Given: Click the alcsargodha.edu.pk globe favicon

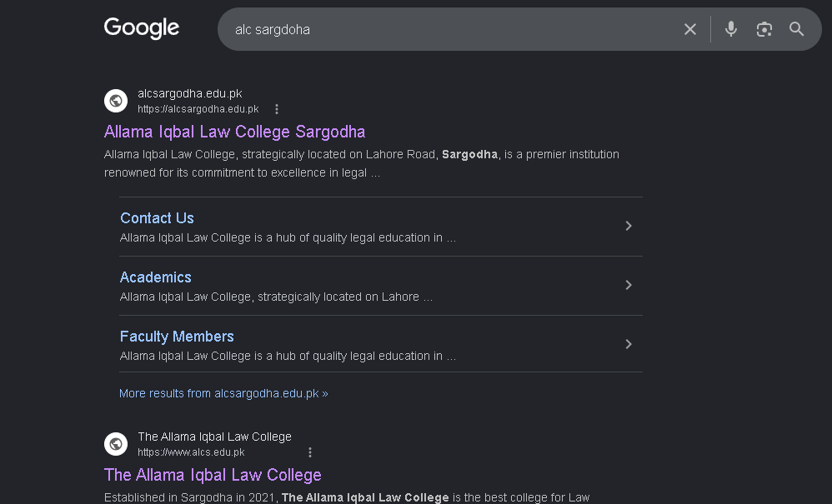Looking at the screenshot, I should pos(116,101).
